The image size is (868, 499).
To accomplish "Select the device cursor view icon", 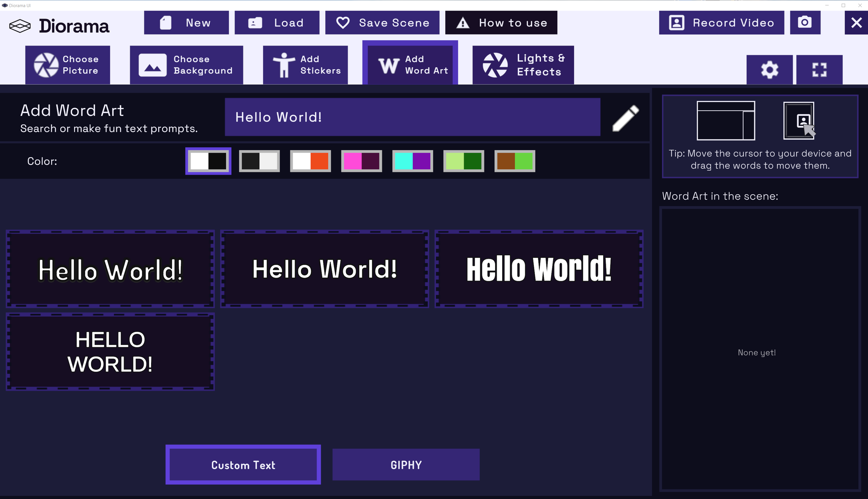I will pyautogui.click(x=799, y=121).
